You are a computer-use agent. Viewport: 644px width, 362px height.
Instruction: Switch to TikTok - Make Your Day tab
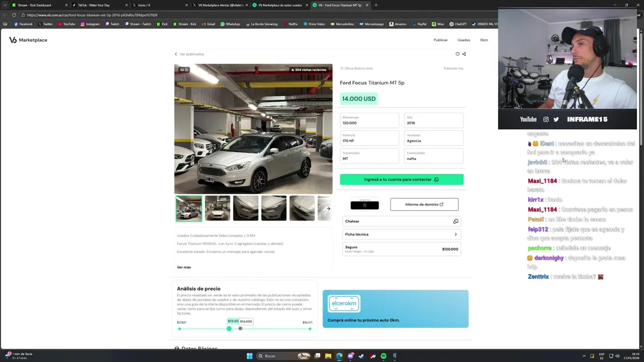tap(99, 5)
